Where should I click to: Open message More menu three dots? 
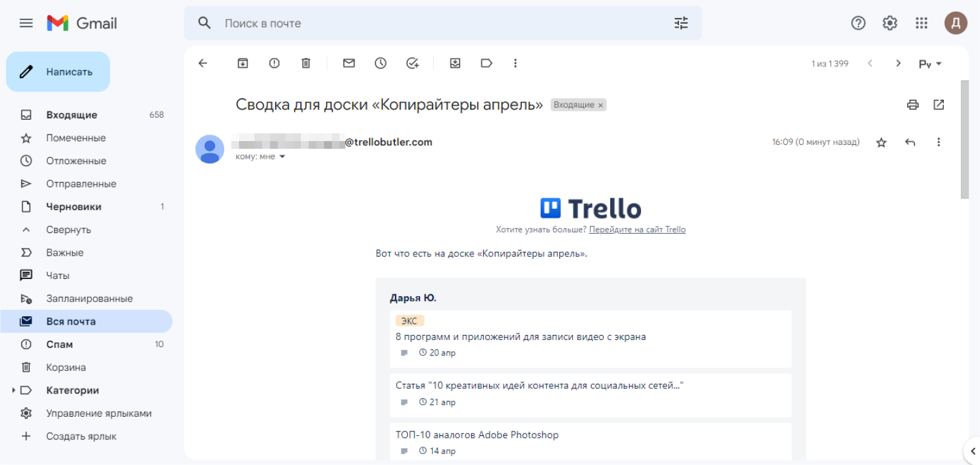tap(938, 142)
